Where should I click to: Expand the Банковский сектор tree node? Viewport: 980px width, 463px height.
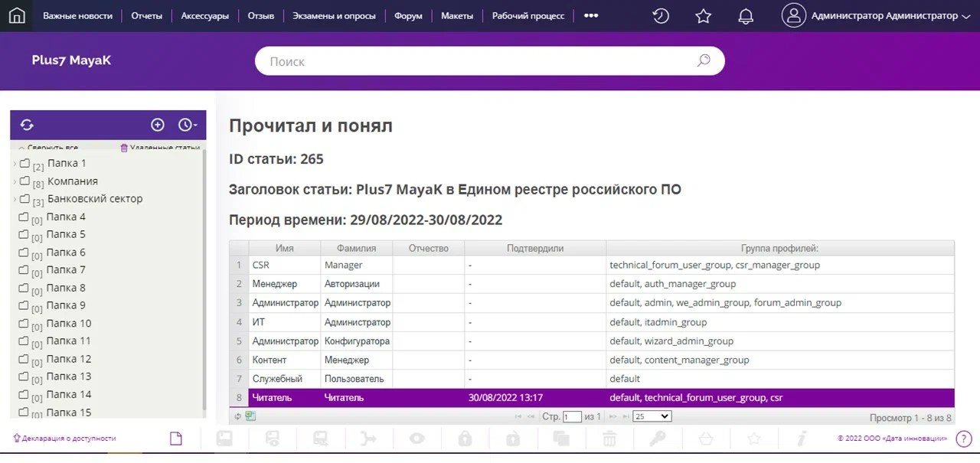(15, 199)
